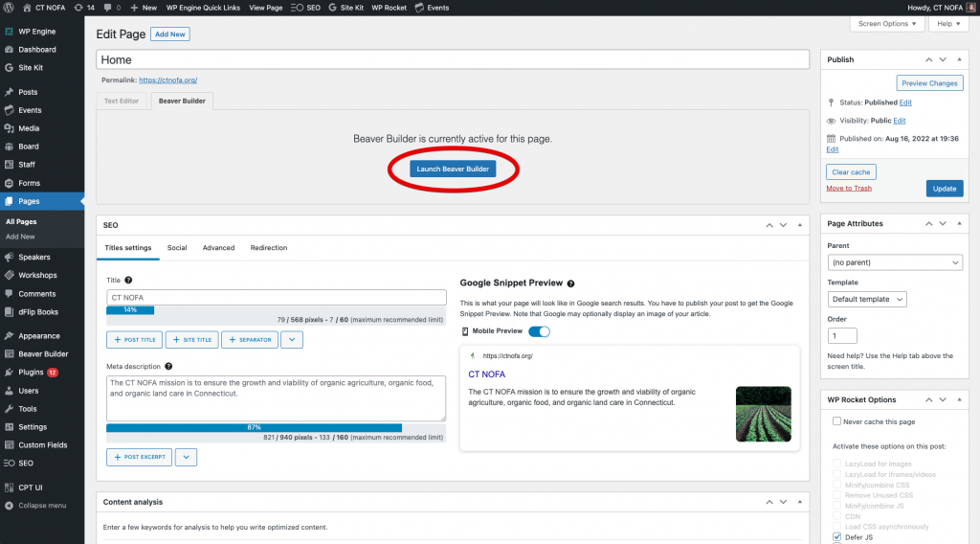Check Never cache this page
980x544 pixels.
836,421
